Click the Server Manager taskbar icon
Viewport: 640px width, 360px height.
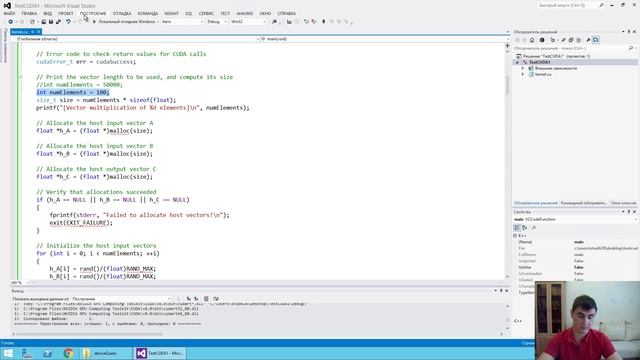(27, 353)
